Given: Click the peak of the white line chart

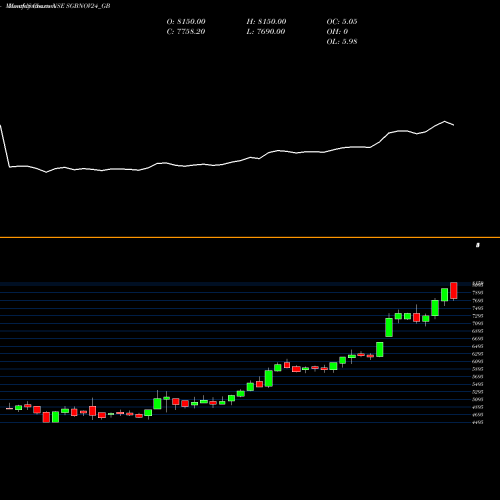Looking at the screenshot, I should click(x=445, y=121).
